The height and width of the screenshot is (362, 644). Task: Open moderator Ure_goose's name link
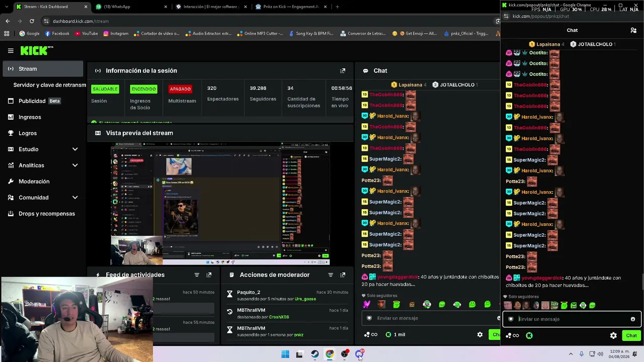305,299
